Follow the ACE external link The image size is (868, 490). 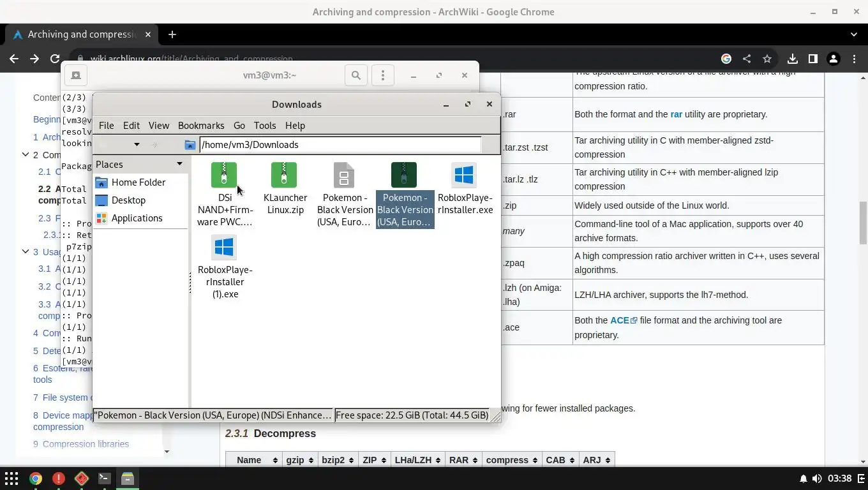tap(624, 321)
